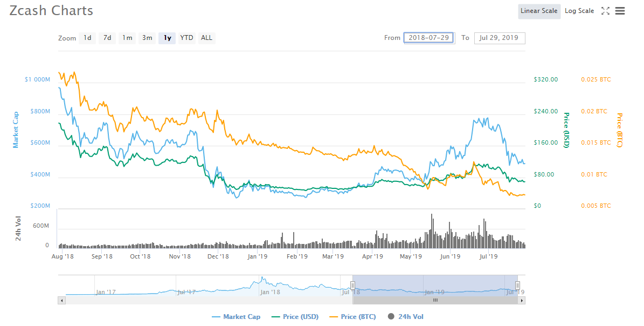Click the $240.00 price axis label
The height and width of the screenshot is (326, 644).
(546, 111)
